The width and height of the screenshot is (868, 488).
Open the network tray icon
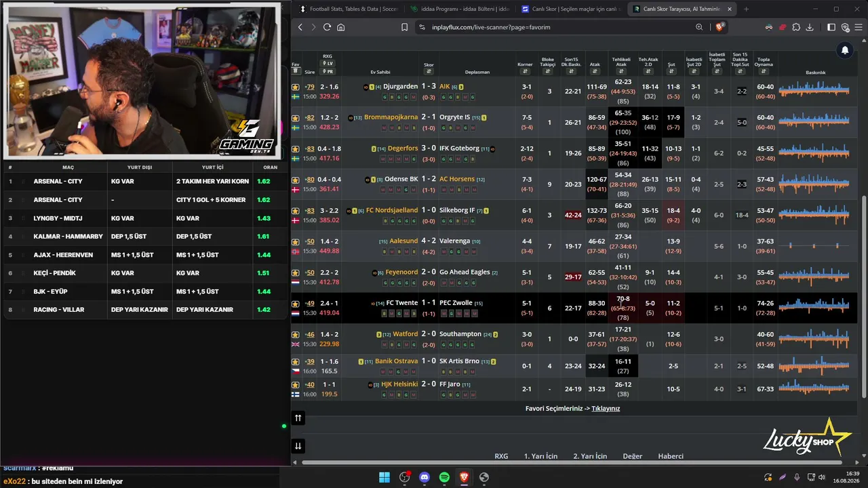coord(811,477)
